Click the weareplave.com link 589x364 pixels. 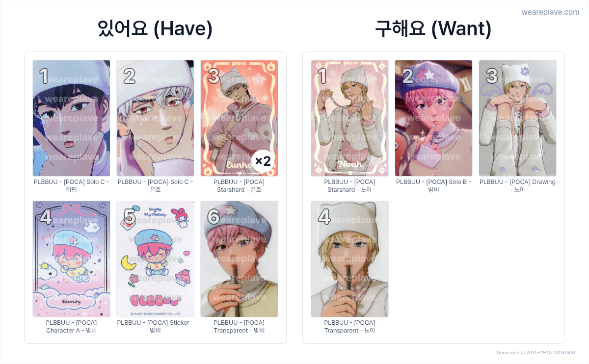pos(550,12)
